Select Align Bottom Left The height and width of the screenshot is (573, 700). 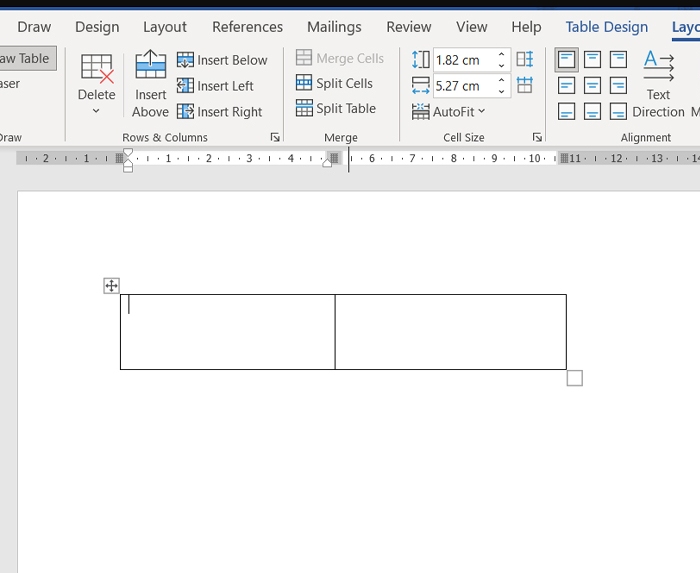pos(567,111)
